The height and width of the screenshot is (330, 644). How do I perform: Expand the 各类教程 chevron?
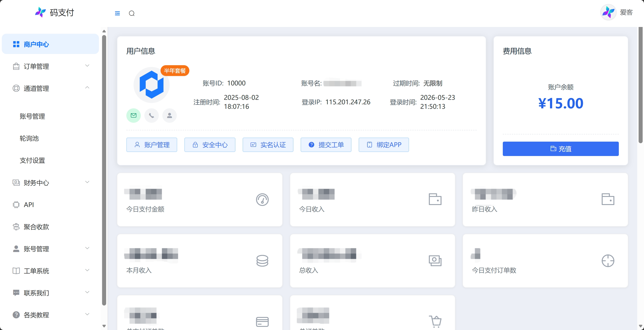[x=87, y=314]
